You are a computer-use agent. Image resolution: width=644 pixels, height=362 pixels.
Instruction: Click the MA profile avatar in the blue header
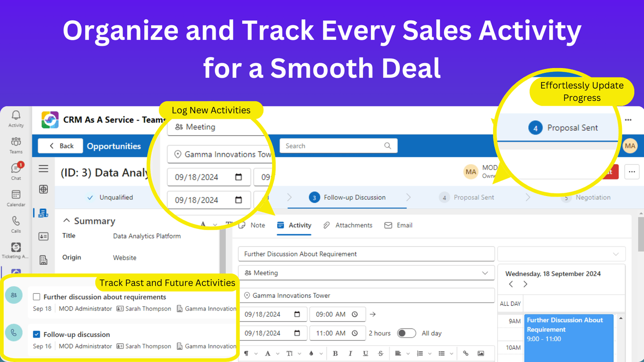(630, 146)
